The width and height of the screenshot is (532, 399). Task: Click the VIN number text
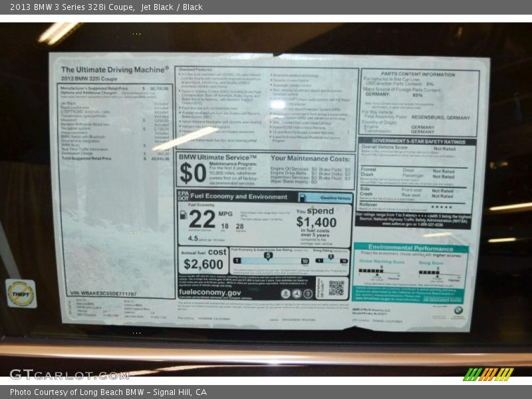(103, 293)
